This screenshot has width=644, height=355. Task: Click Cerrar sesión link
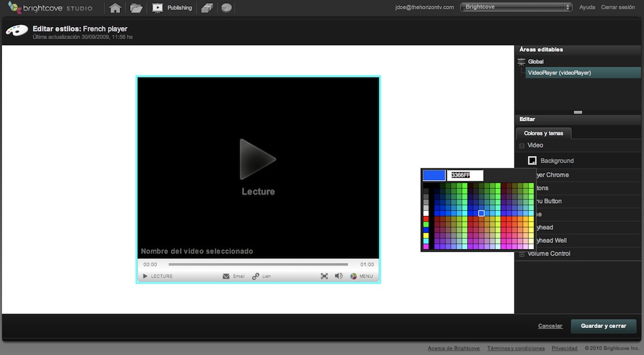point(618,7)
